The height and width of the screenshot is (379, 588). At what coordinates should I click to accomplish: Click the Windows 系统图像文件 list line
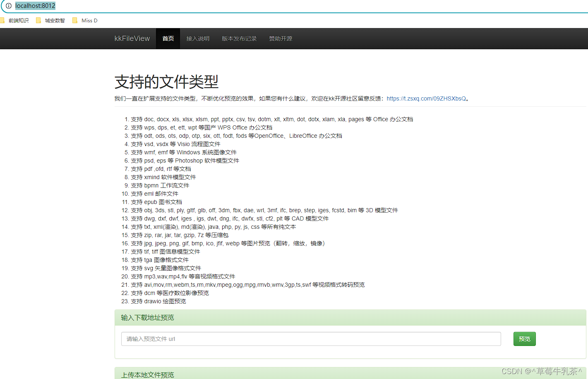(184, 152)
